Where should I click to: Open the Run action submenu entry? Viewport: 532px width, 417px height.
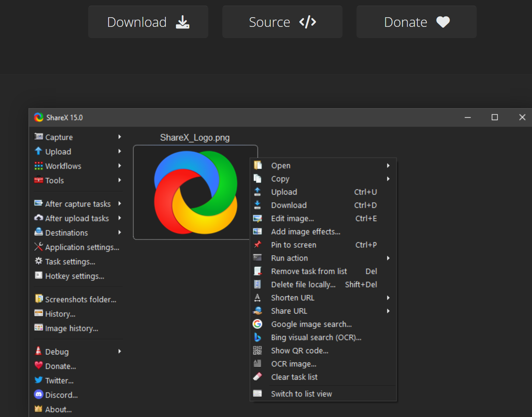pos(323,258)
